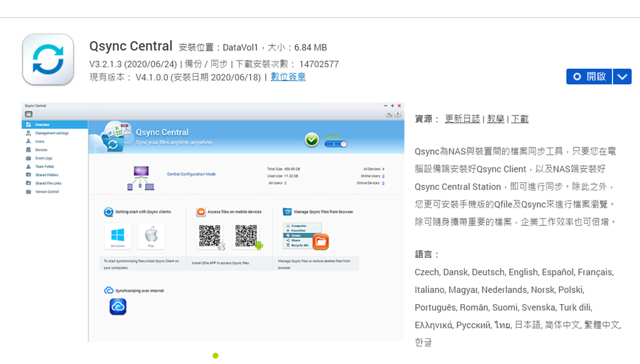The image size is (640, 364).
Task: Click the Windows client download icon
Action: pos(117,236)
